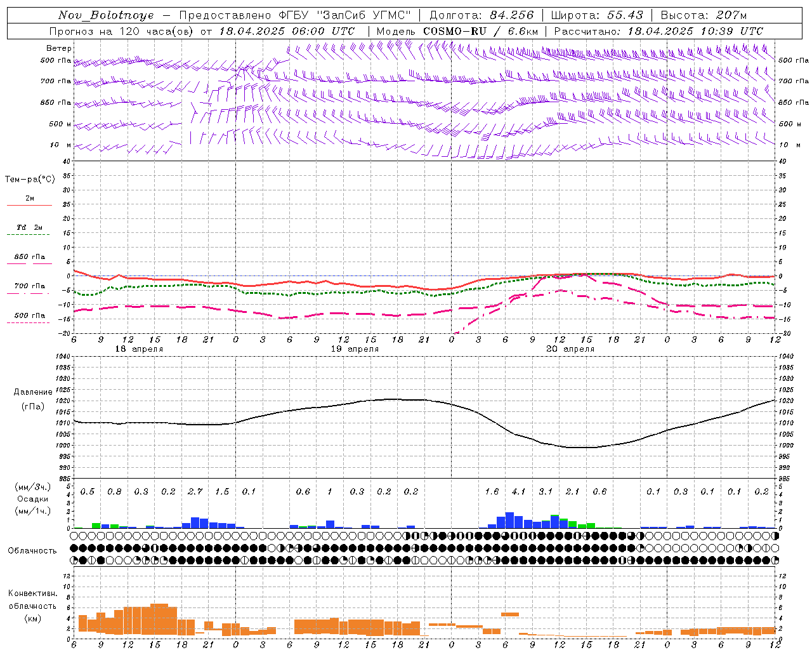
Task: Click the precipitation value "2.1"
Action: 573,491
